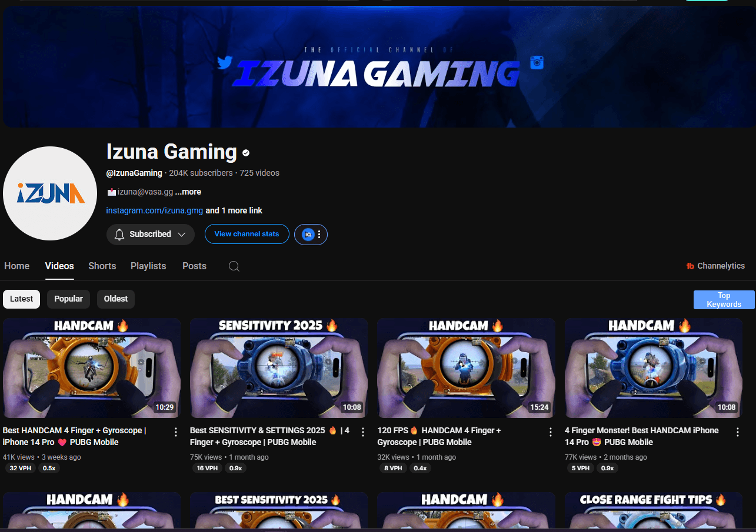The width and height of the screenshot is (756, 532).
Task: Open options for 120 FPS HANDCAM video
Action: coord(551,432)
